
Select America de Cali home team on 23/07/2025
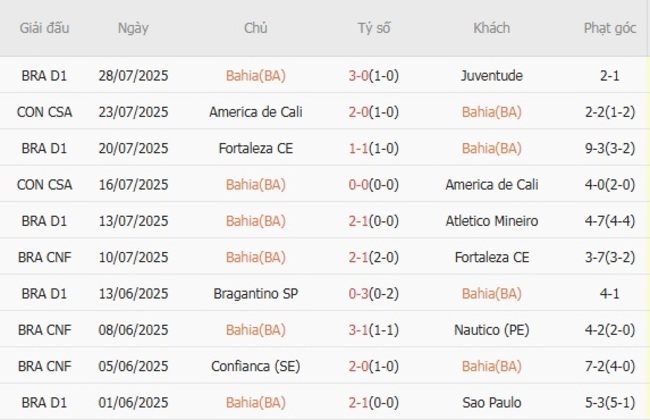coord(255,112)
